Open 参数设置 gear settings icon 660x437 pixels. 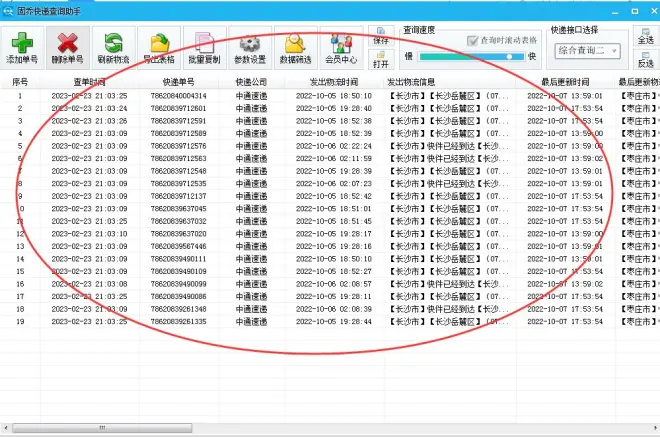pos(250,48)
